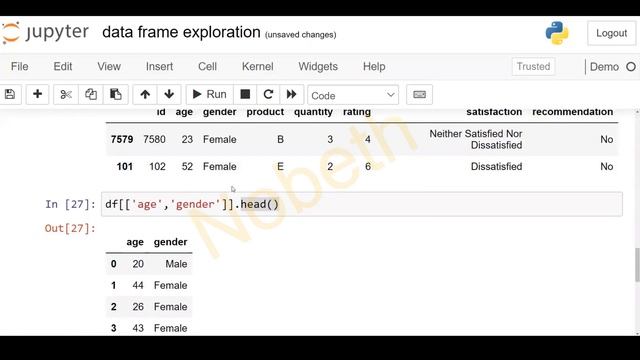Click the Jupyter logo
The height and width of the screenshot is (360, 640).
[x=45, y=33]
